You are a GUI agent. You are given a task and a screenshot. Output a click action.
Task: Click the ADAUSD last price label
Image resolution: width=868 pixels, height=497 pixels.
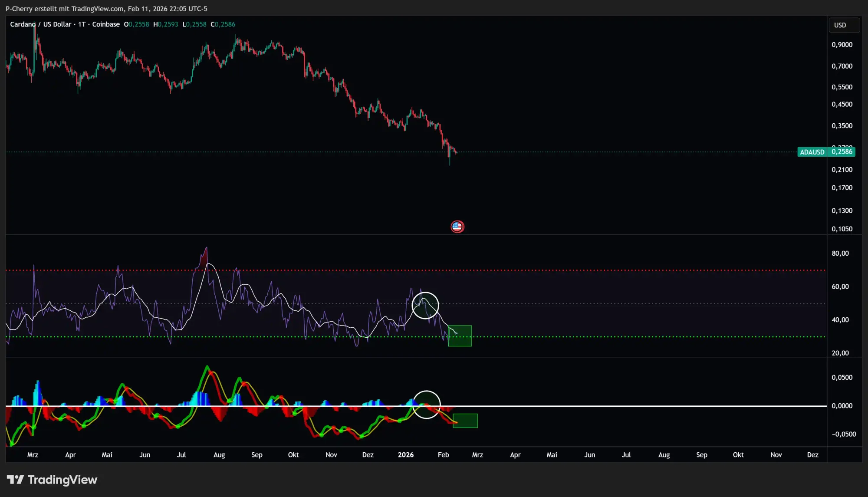click(826, 152)
